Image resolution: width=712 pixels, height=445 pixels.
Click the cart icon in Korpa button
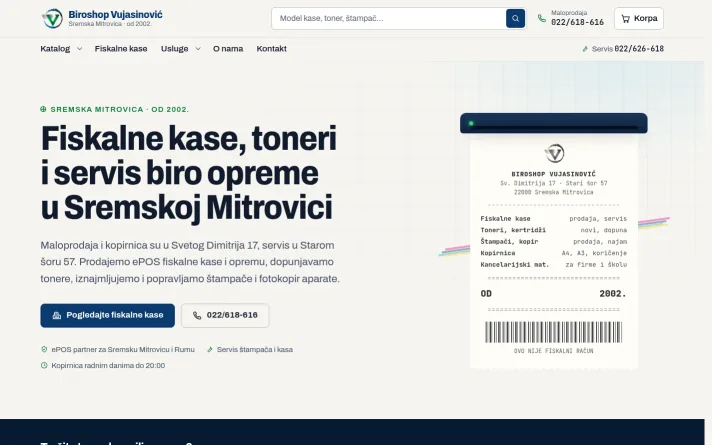[625, 19]
